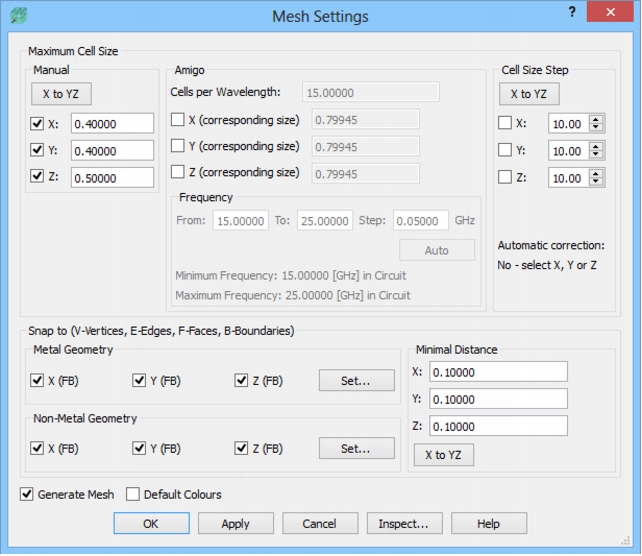Decrease Cell Size Step Y value
Viewport: 642px width, 556px height.
596,154
